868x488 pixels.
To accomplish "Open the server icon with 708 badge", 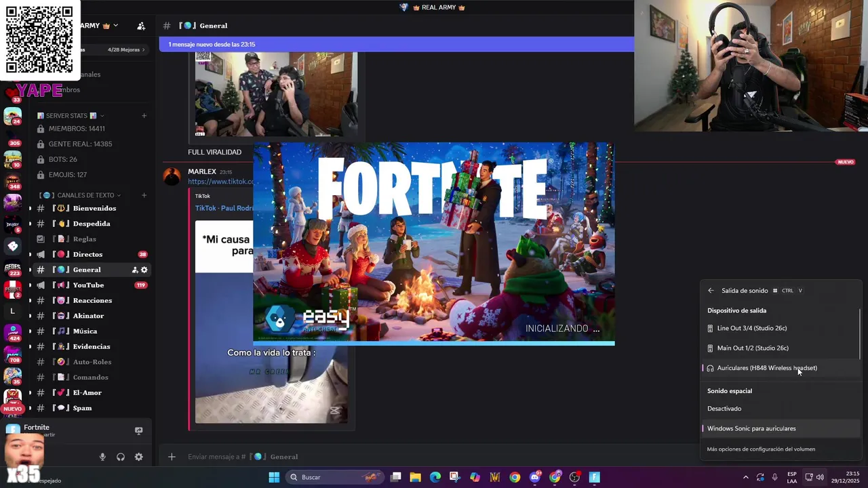I will point(12,354).
